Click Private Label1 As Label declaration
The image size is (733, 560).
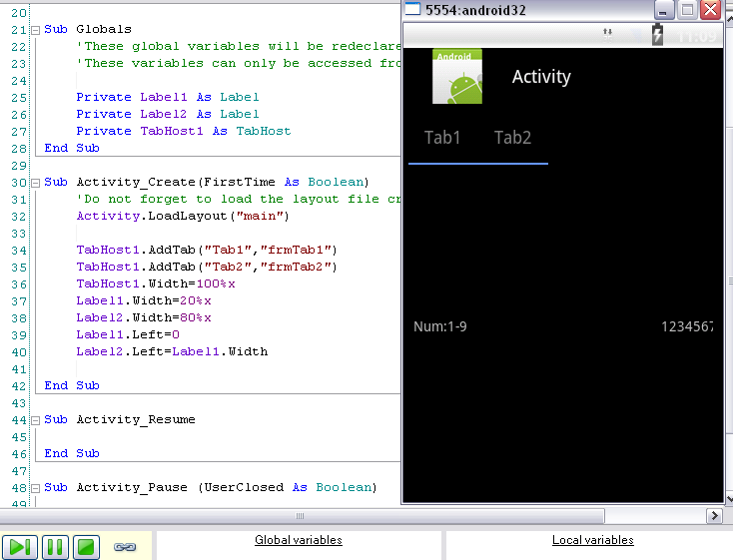pos(168,97)
